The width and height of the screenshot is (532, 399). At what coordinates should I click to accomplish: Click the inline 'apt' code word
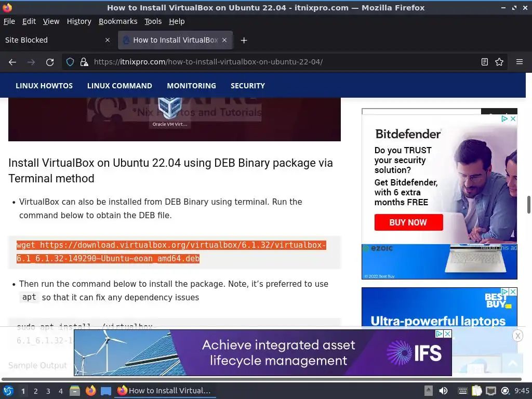[29, 297]
